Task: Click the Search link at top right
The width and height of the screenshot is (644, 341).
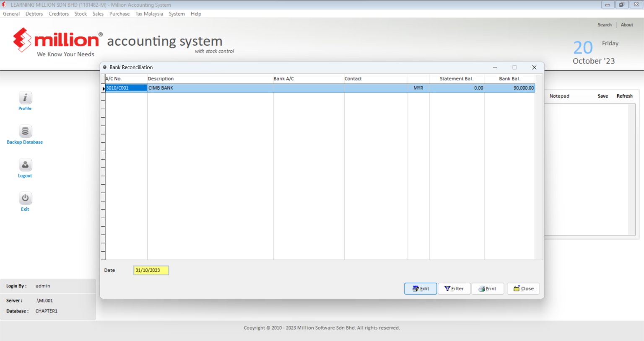Action: click(605, 25)
